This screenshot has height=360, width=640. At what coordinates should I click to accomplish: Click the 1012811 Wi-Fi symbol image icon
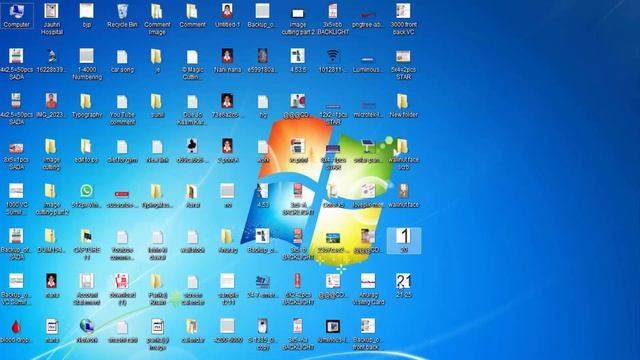coord(333,61)
